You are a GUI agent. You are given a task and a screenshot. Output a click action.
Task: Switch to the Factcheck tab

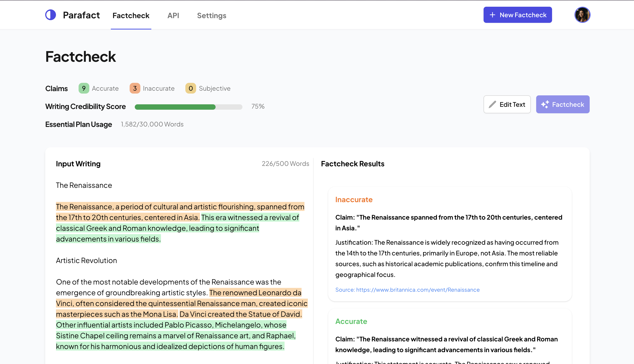[131, 15]
